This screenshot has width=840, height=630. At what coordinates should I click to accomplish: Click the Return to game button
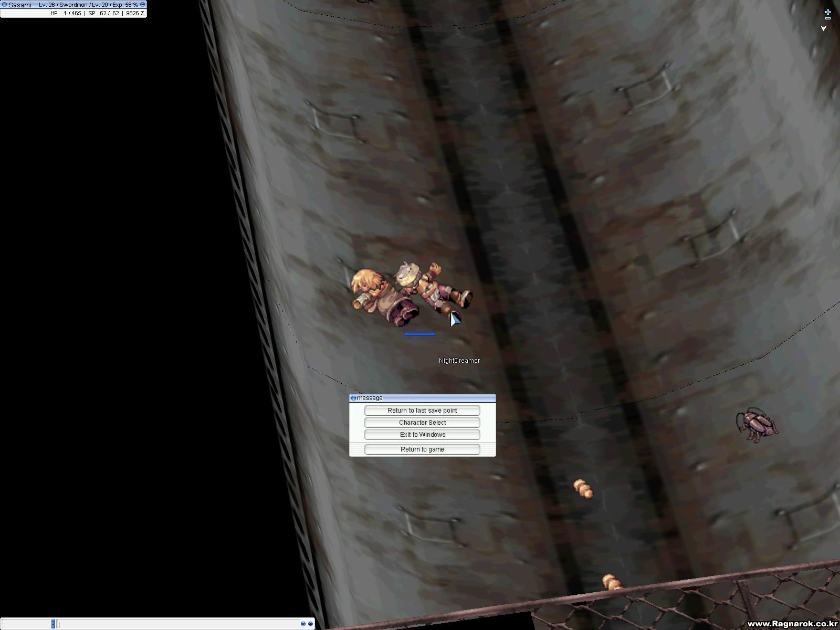(x=422, y=449)
